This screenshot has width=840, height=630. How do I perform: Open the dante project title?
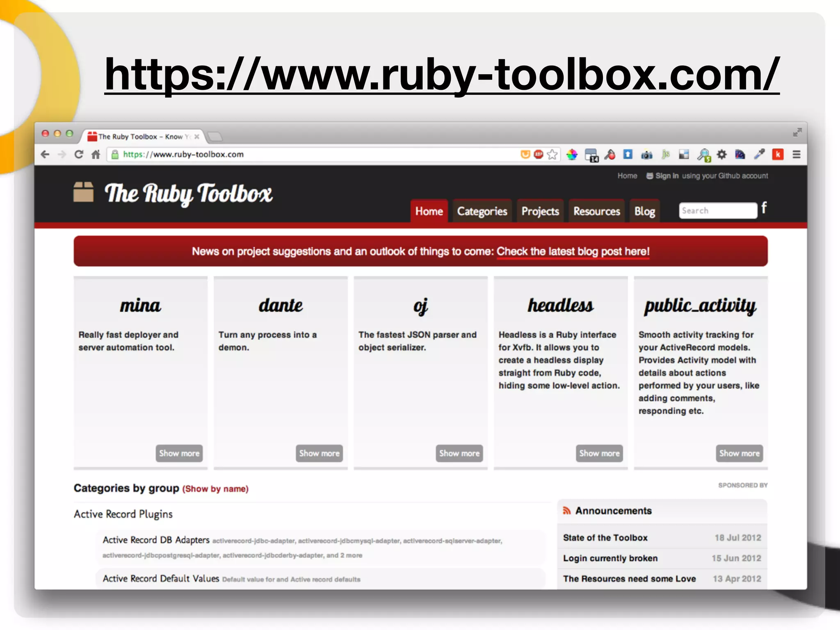pyautogui.click(x=281, y=305)
